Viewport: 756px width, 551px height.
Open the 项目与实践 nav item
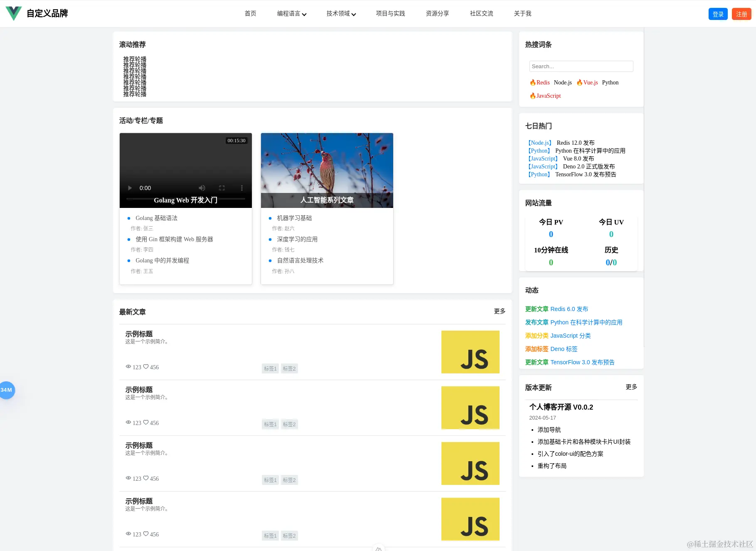point(391,14)
